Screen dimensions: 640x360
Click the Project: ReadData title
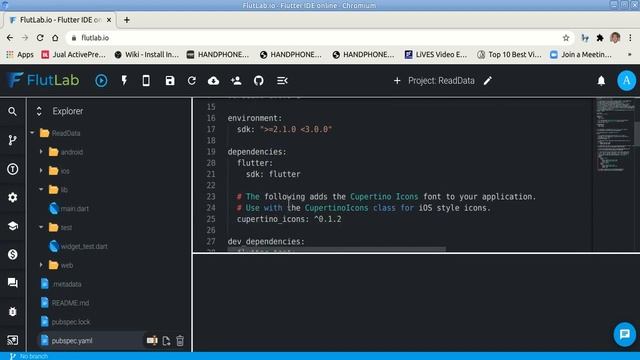tap(441, 81)
